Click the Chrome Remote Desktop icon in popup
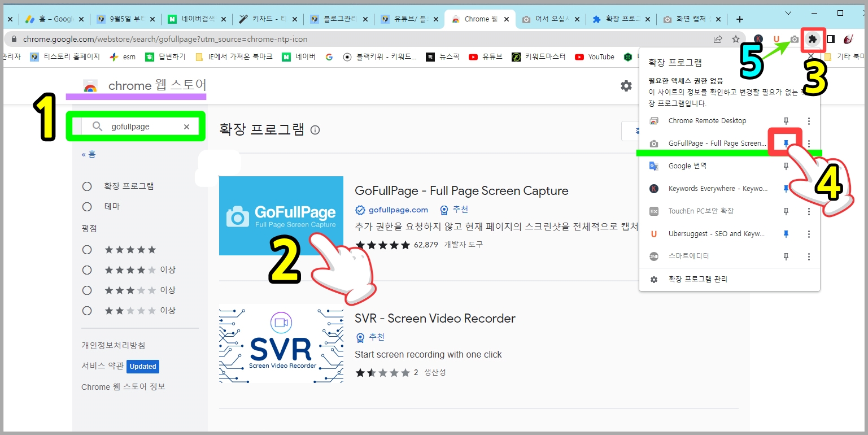The image size is (868, 435). 654,121
